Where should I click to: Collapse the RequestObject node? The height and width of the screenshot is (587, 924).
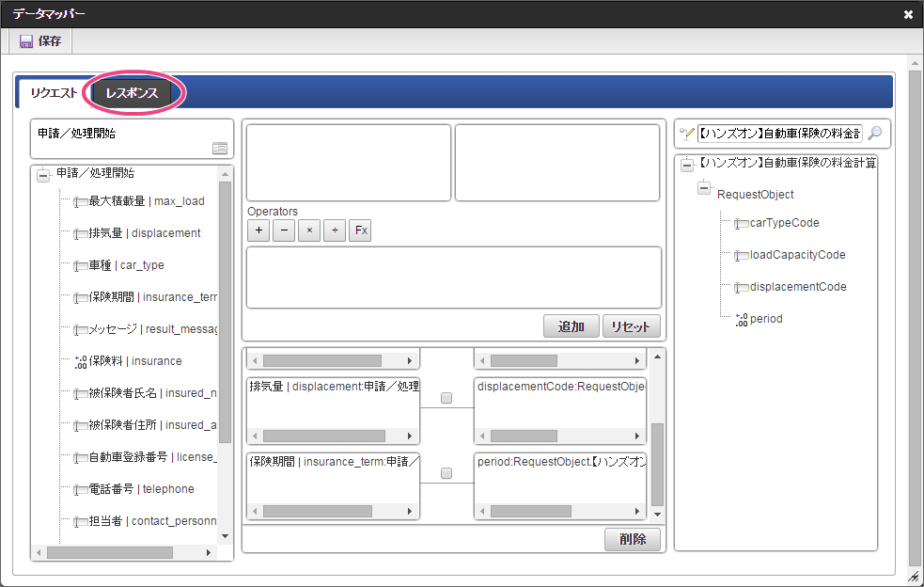704,188
